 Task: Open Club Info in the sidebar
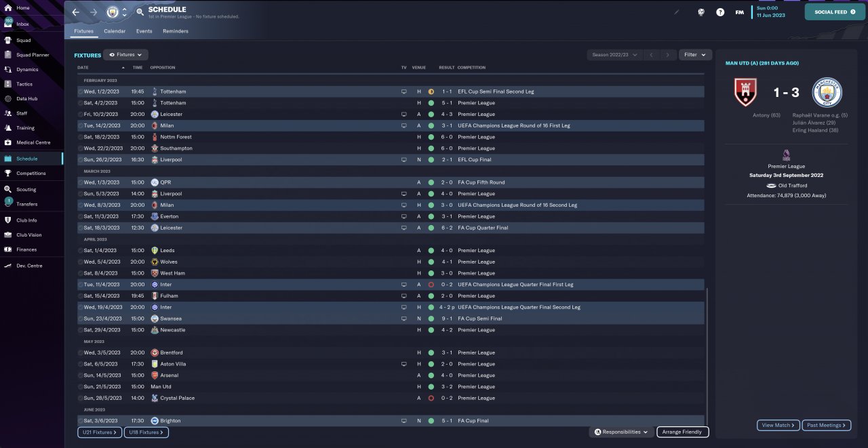31,220
